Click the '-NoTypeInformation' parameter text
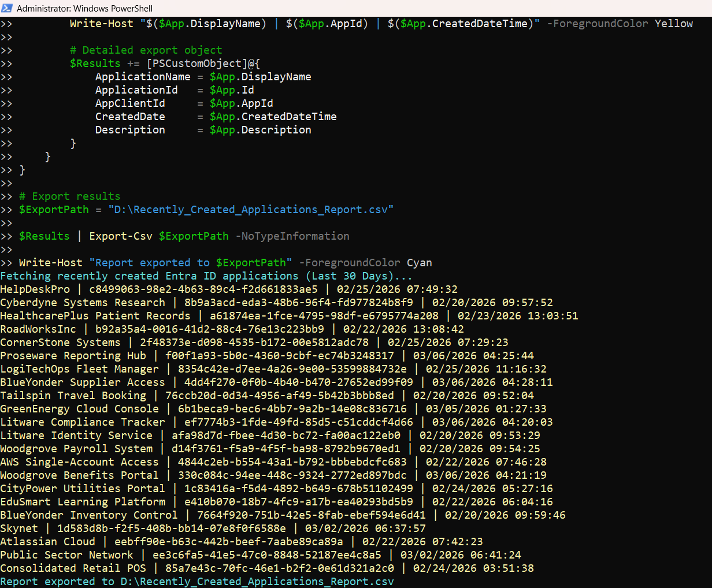 [292, 236]
